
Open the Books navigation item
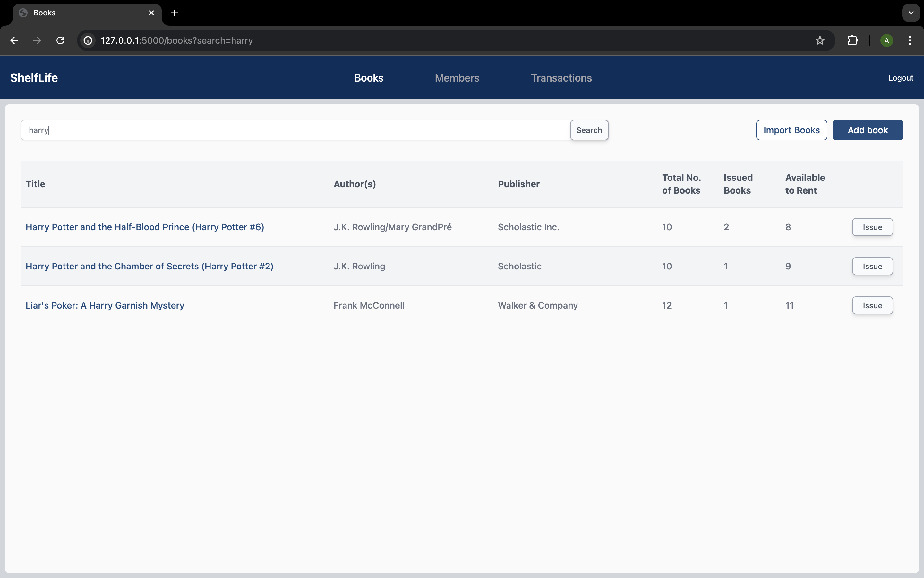tap(369, 78)
